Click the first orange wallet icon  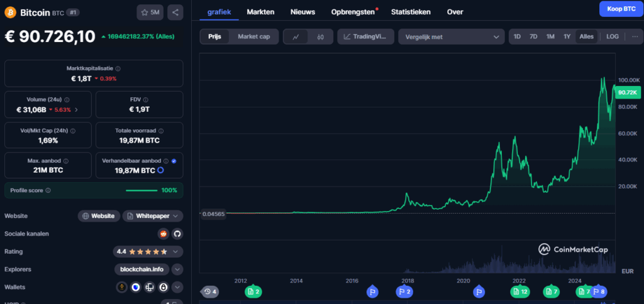click(121, 287)
